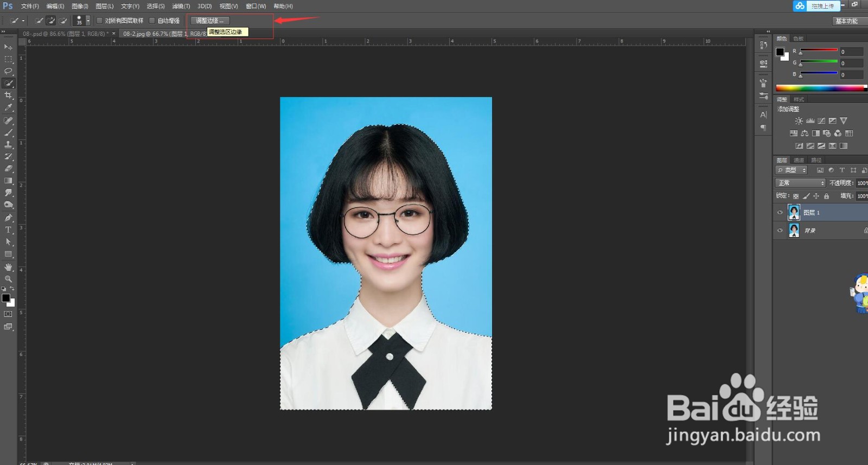The width and height of the screenshot is (868, 465).
Task: Open the 滤镜(T) menu
Action: click(181, 7)
